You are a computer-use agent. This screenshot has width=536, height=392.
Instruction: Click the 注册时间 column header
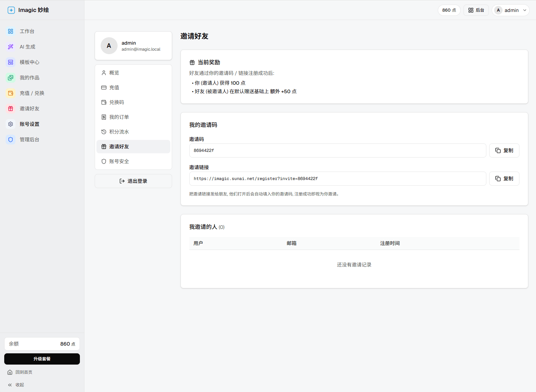[x=390, y=243]
